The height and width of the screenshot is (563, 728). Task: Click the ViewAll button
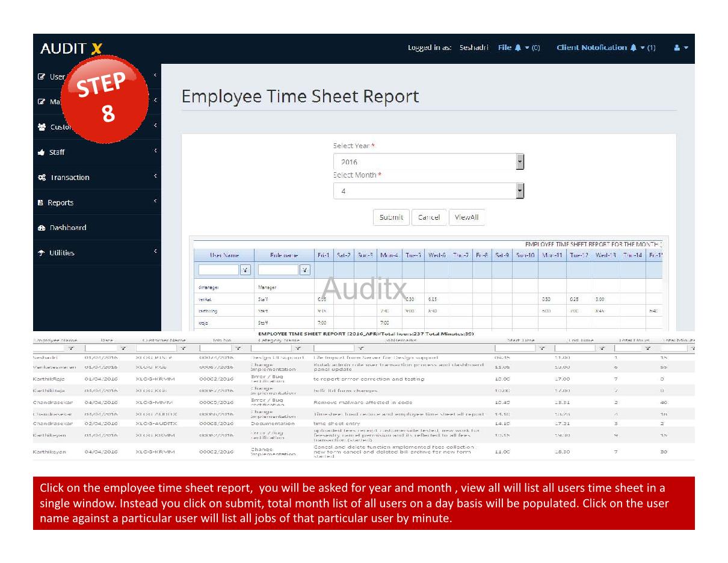467,217
